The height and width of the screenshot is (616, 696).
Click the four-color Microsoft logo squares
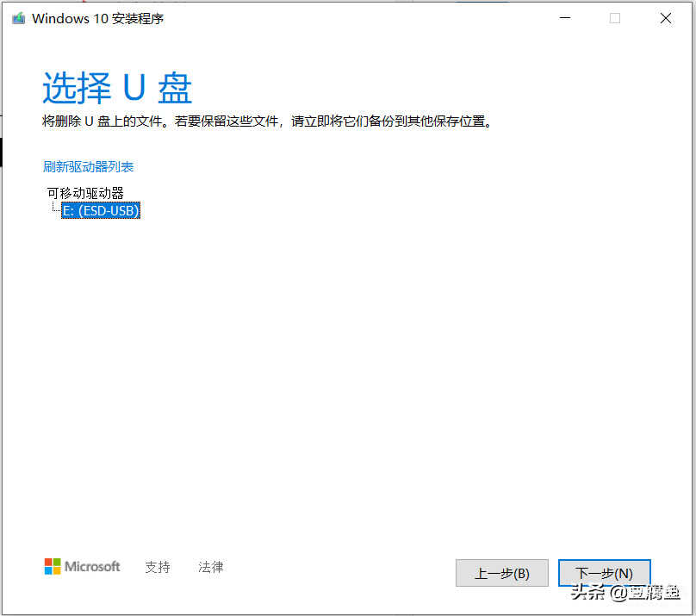tap(53, 566)
